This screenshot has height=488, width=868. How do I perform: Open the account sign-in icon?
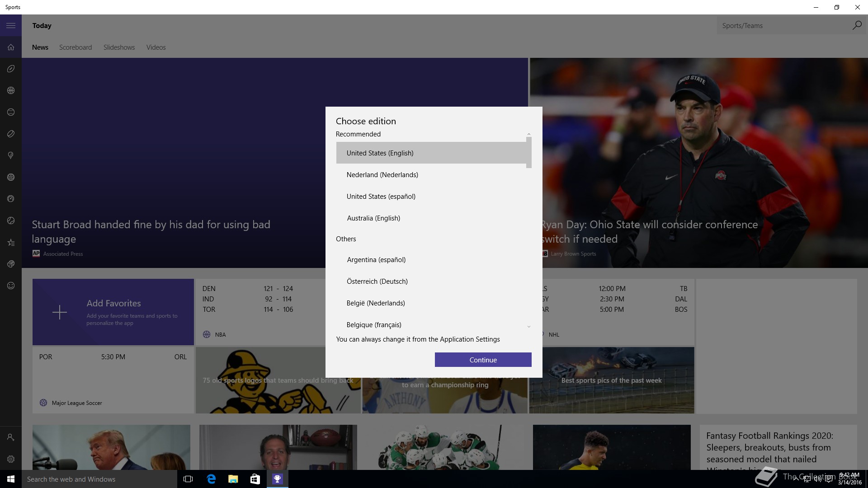pos(11,437)
